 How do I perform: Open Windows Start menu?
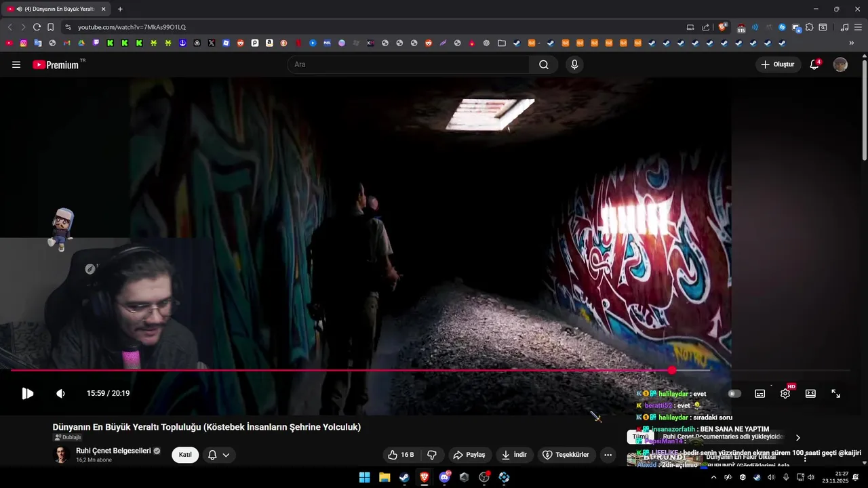(364, 477)
